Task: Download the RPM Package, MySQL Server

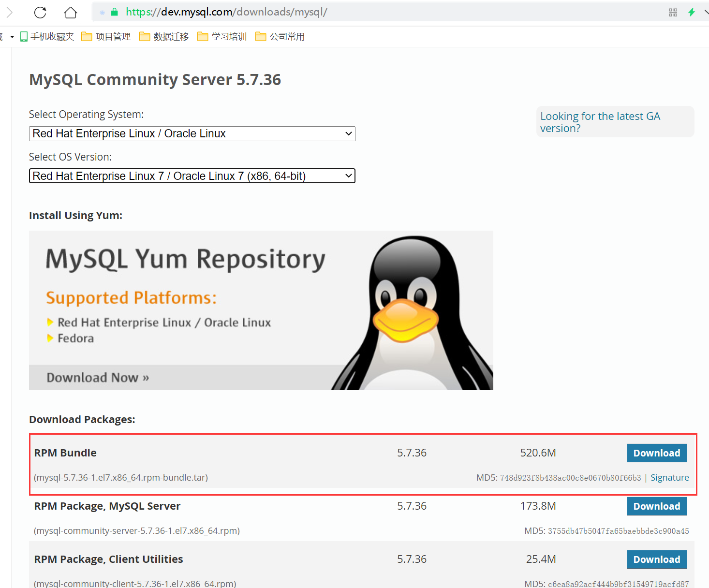Action: [657, 506]
